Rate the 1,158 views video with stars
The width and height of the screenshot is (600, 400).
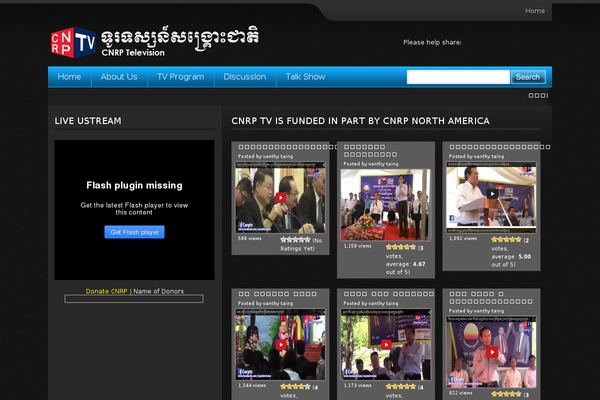tap(401, 247)
